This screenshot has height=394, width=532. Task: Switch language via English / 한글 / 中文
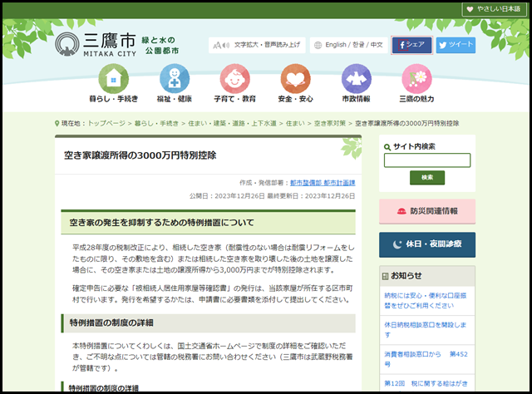click(348, 45)
